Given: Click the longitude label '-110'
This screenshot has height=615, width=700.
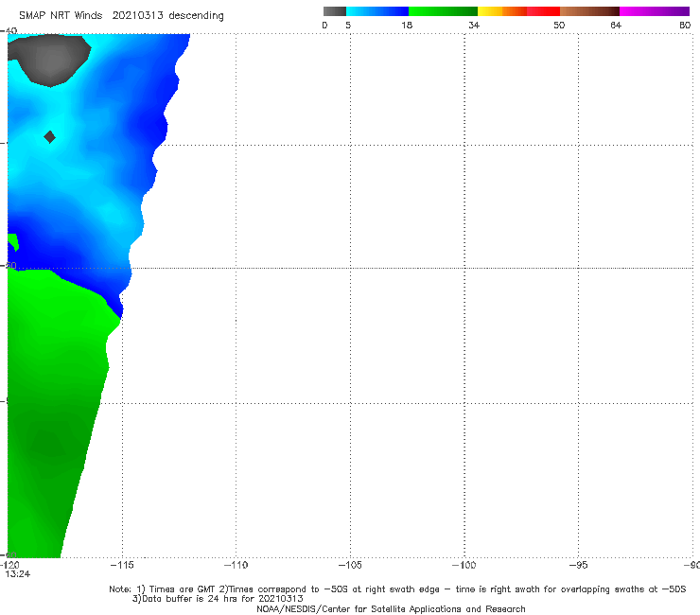Looking at the screenshot, I should coord(236,565).
